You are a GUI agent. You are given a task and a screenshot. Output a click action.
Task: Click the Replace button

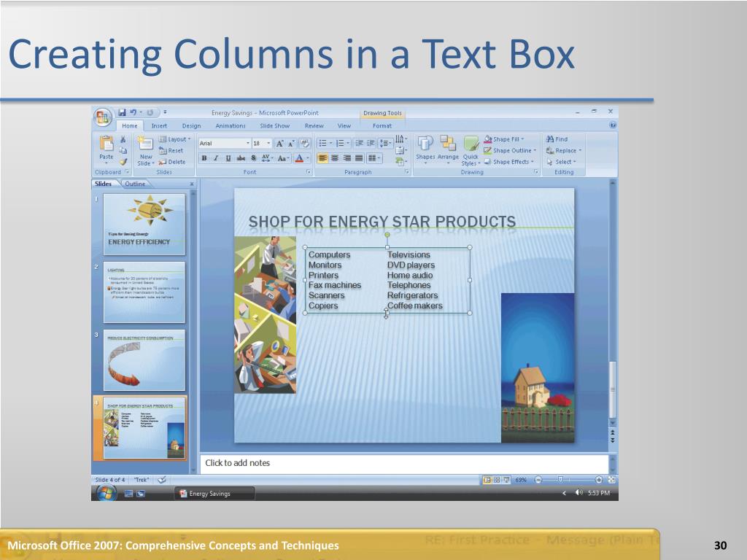564,150
